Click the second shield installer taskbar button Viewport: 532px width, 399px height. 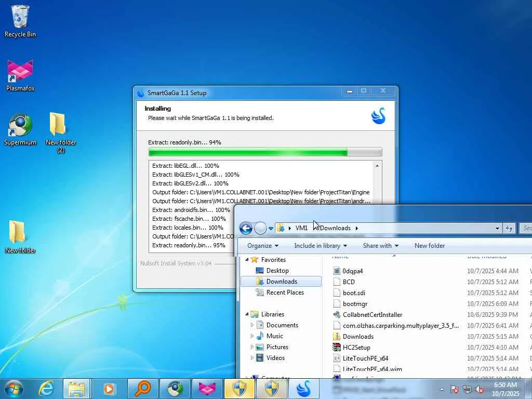[x=271, y=389]
